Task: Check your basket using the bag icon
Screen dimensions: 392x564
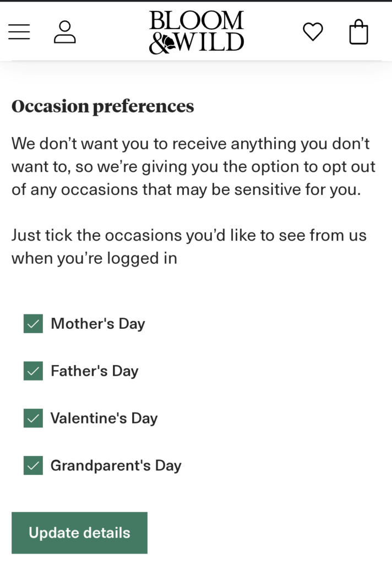Action: (358, 31)
